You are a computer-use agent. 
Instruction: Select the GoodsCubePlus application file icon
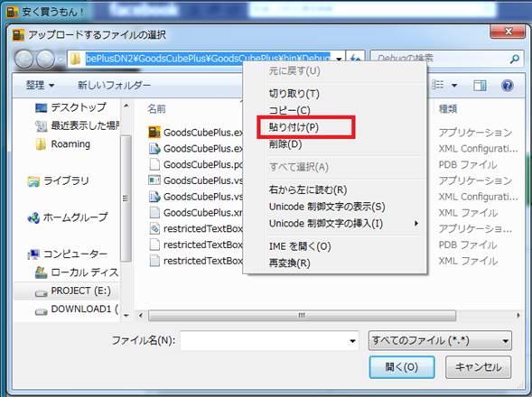[154, 132]
